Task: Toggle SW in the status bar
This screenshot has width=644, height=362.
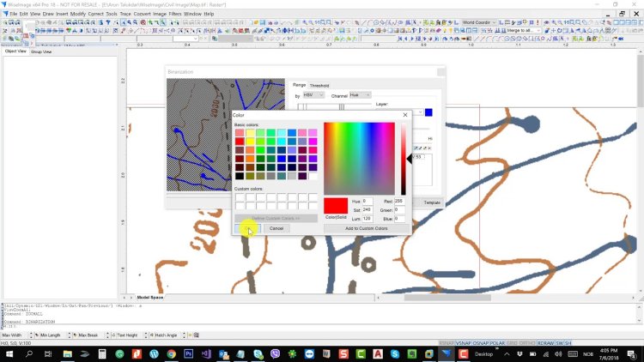Action: point(559,343)
